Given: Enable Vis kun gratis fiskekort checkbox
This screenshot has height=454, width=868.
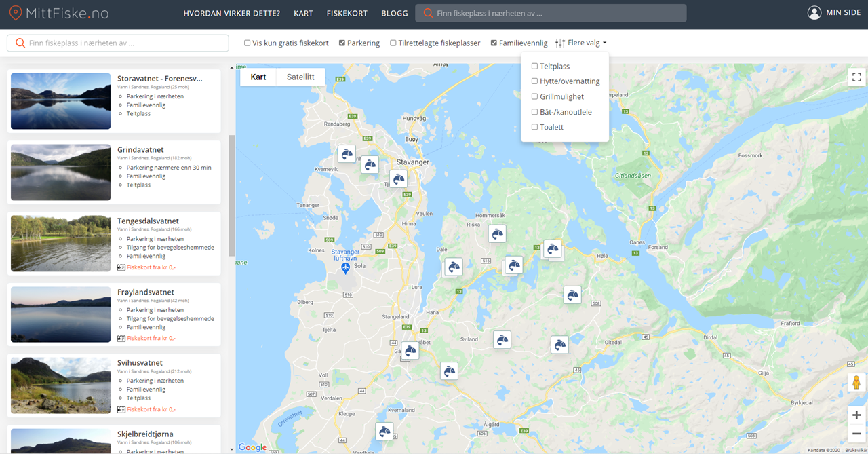Looking at the screenshot, I should (248, 43).
